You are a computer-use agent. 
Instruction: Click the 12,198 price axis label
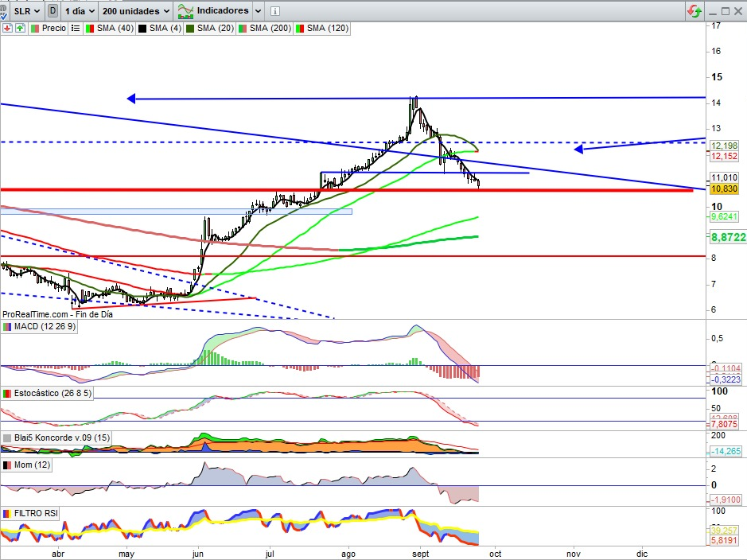[724, 146]
